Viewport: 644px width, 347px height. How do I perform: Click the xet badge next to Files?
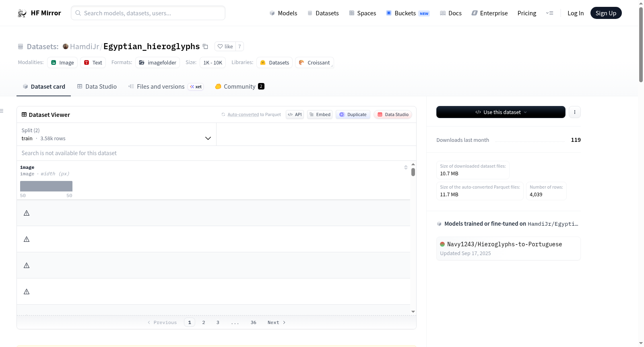tap(196, 87)
